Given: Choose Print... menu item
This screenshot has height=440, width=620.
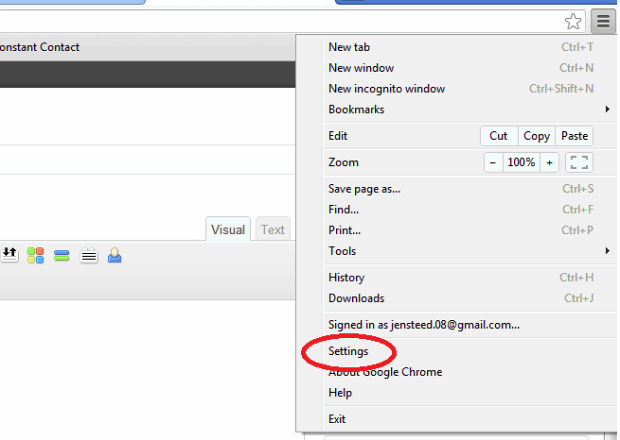Looking at the screenshot, I should tap(470, 230).
